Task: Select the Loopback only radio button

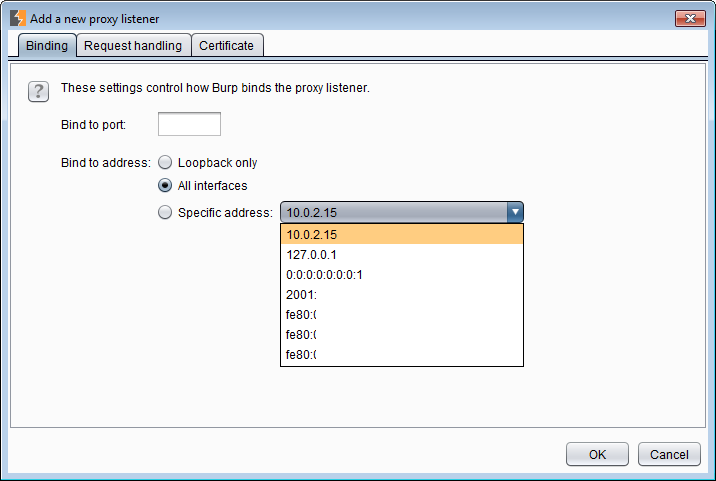Action: coord(165,163)
